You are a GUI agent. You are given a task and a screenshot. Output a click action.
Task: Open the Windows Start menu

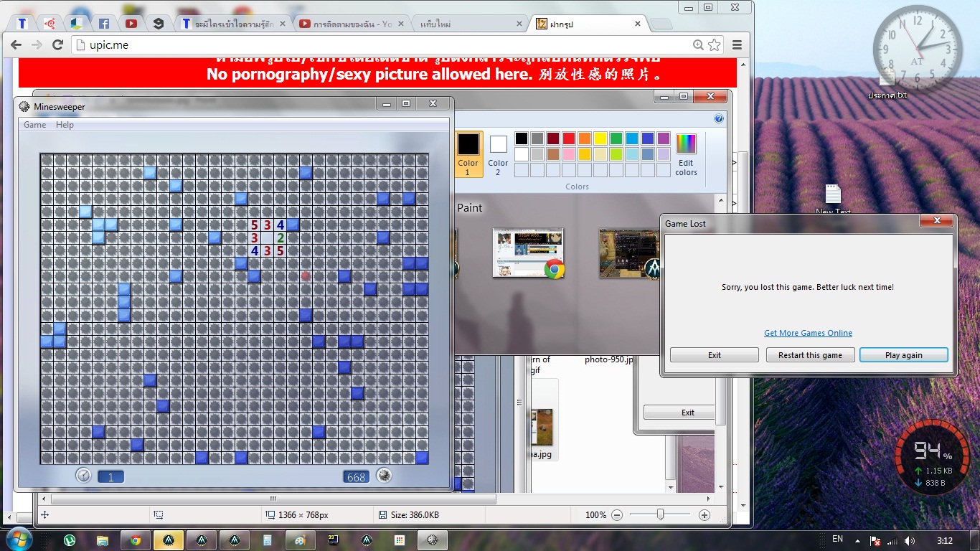(x=18, y=539)
